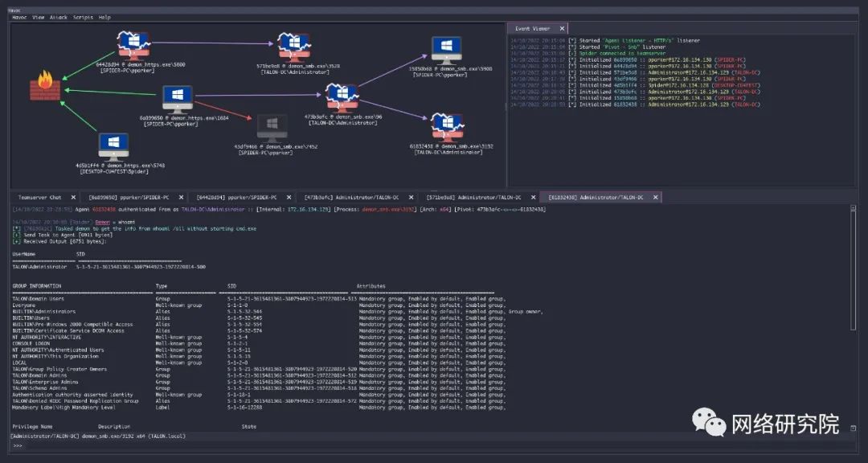Click the Initialized 571be9a8 Administrator event line
Screen dimensions: 868x463
[x=635, y=72]
